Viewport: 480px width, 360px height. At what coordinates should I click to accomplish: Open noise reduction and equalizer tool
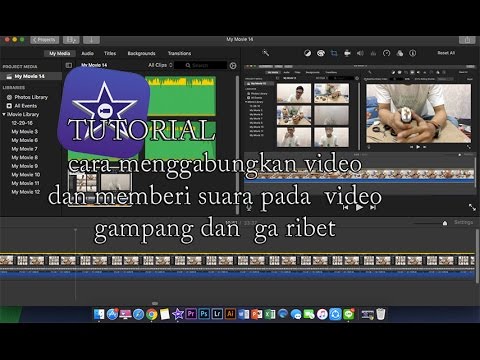tap(373, 53)
